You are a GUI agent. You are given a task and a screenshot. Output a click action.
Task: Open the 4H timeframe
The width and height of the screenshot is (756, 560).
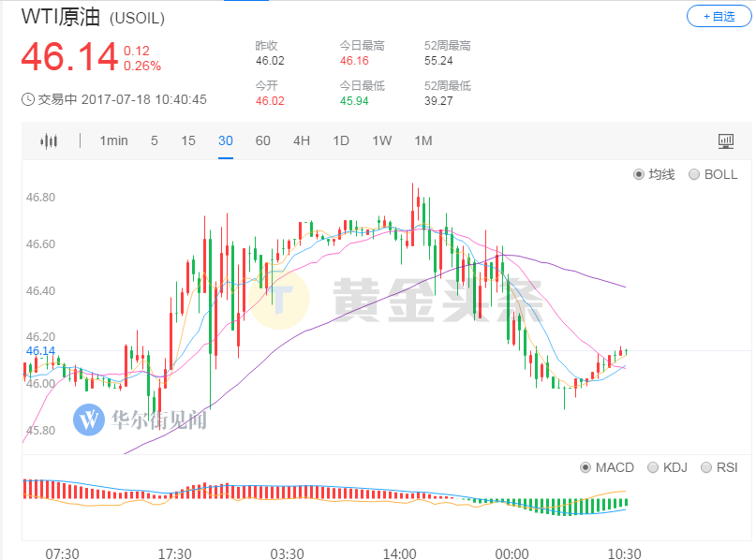301,140
